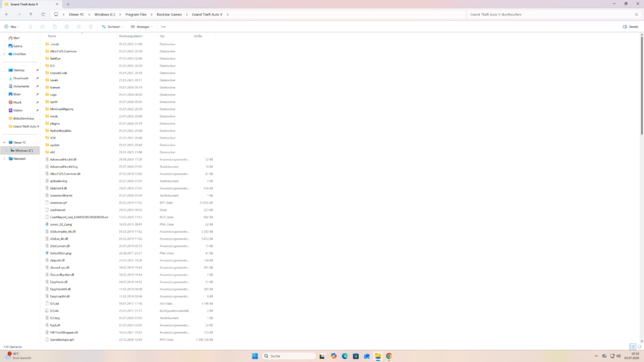
Task: Navigate up one folder level
Action: pos(31,14)
